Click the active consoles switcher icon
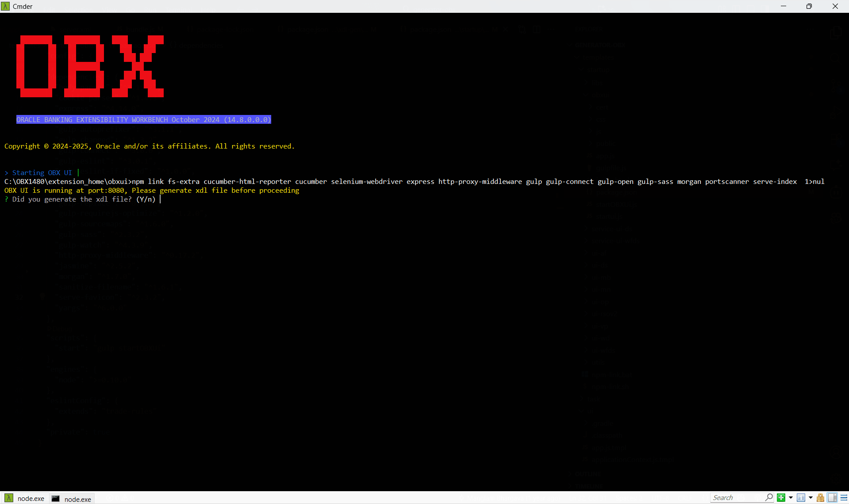The height and width of the screenshot is (504, 849). tap(801, 498)
